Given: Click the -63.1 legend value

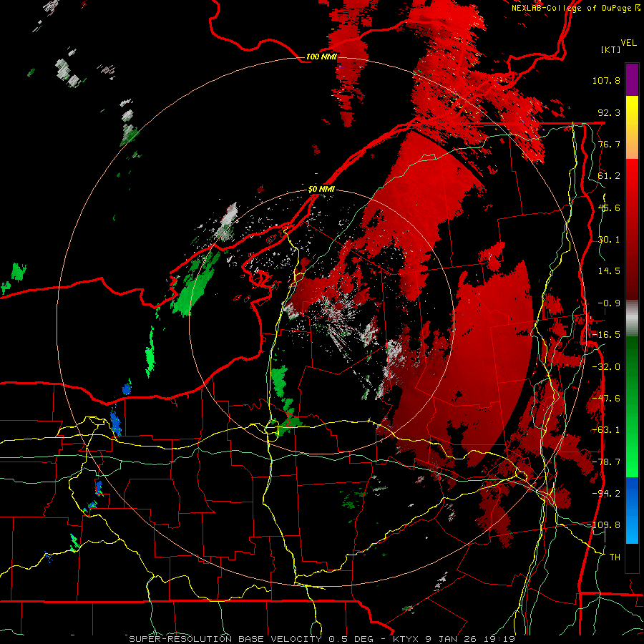Looking at the screenshot, I should pyautogui.click(x=606, y=430).
